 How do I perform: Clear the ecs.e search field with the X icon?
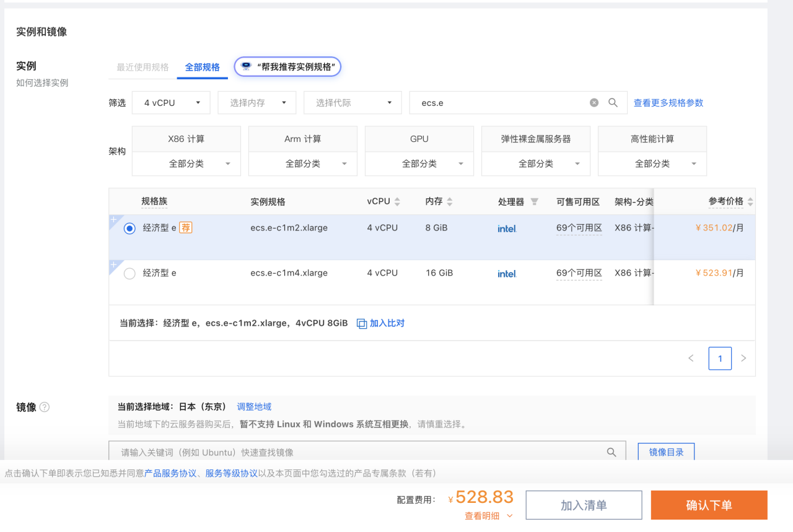594,103
